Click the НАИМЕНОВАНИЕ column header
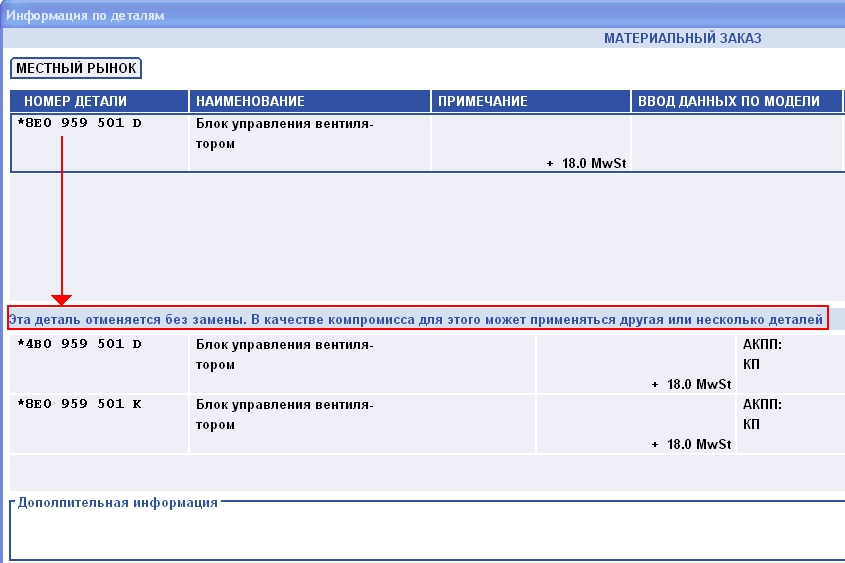The width and height of the screenshot is (845, 563). coord(250,101)
